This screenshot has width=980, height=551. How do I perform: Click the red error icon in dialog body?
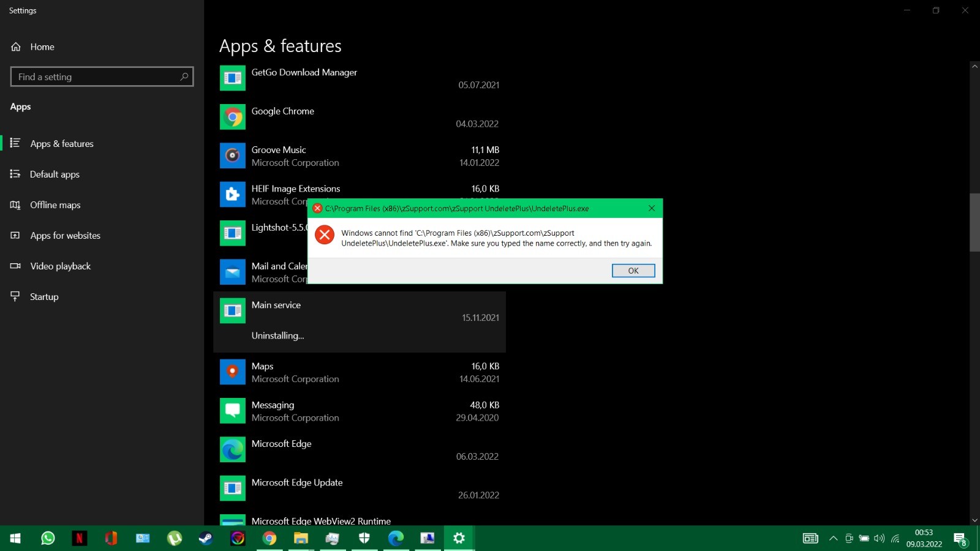point(325,235)
